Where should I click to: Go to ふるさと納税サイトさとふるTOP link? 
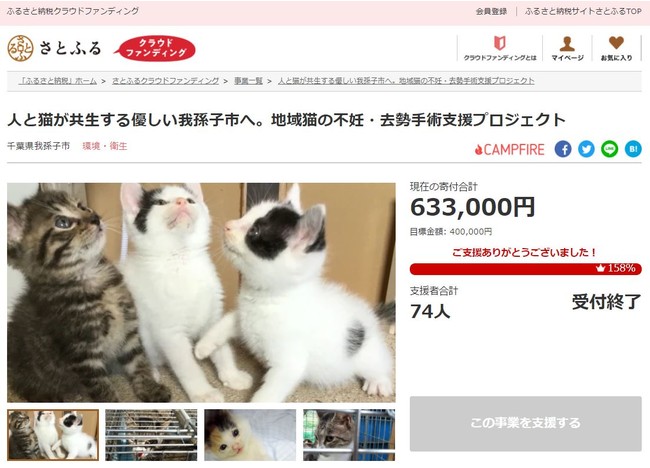(583, 12)
